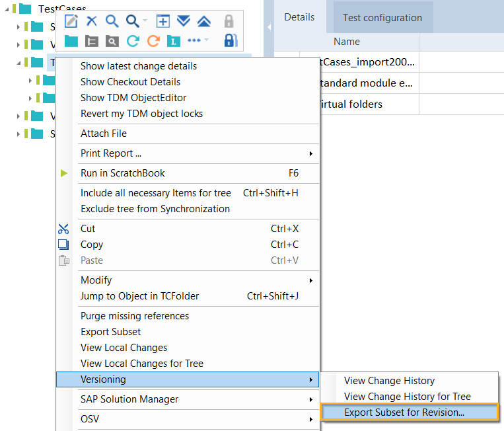Click the blue X delete icon
Viewport: 504px width, 431px height.
coord(92,21)
